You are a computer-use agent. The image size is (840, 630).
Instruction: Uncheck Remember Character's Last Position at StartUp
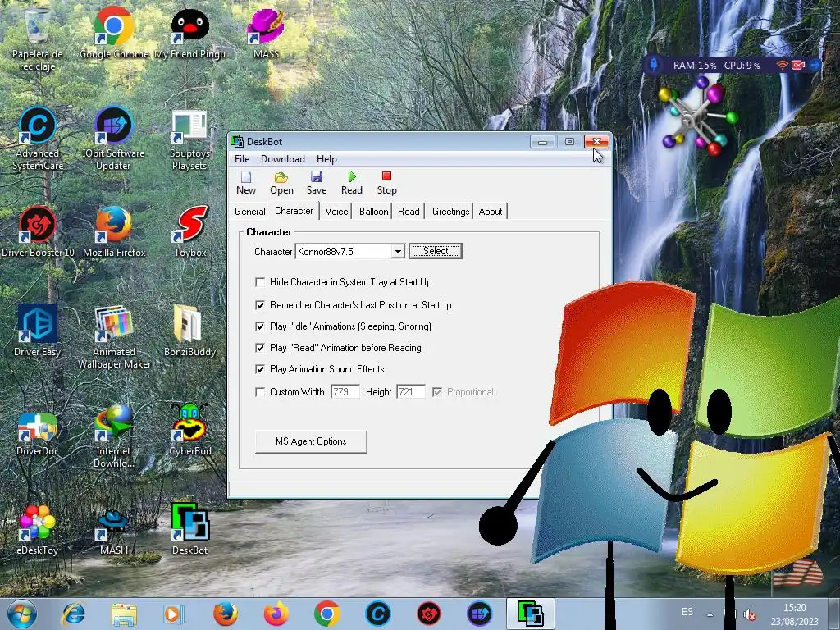click(260, 305)
